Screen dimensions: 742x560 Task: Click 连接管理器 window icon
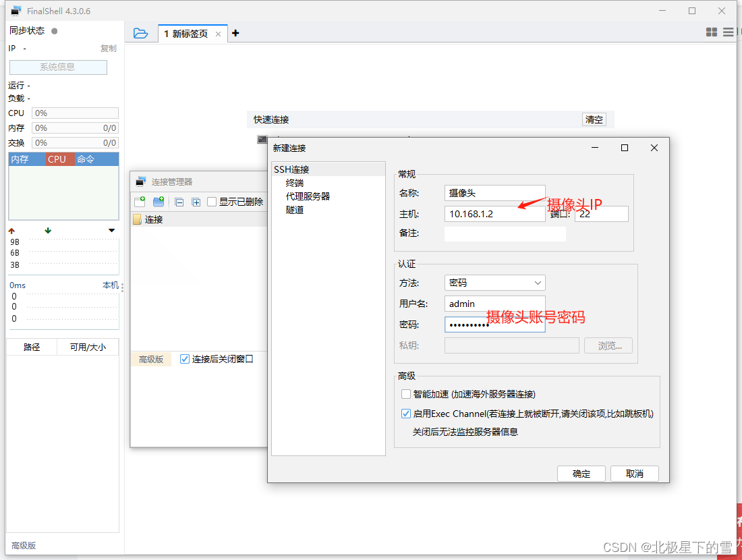140,181
